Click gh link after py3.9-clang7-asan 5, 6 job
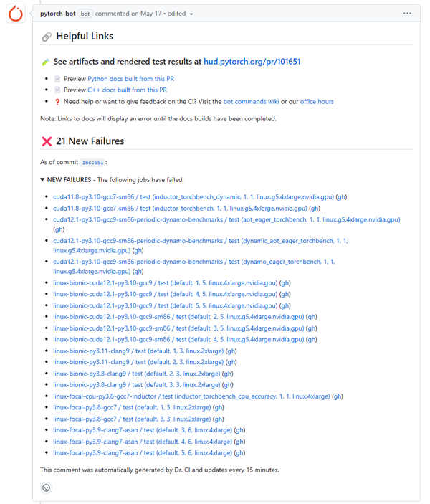The image size is (430, 504). point(239,453)
